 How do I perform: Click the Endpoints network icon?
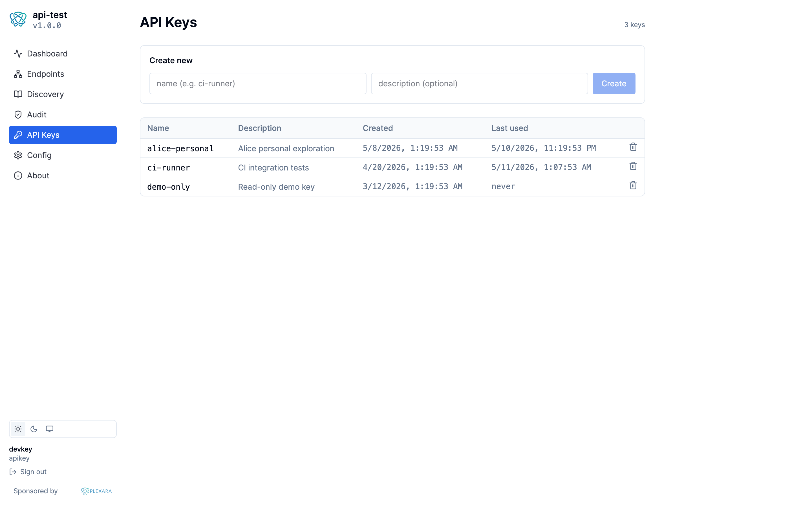(18, 74)
